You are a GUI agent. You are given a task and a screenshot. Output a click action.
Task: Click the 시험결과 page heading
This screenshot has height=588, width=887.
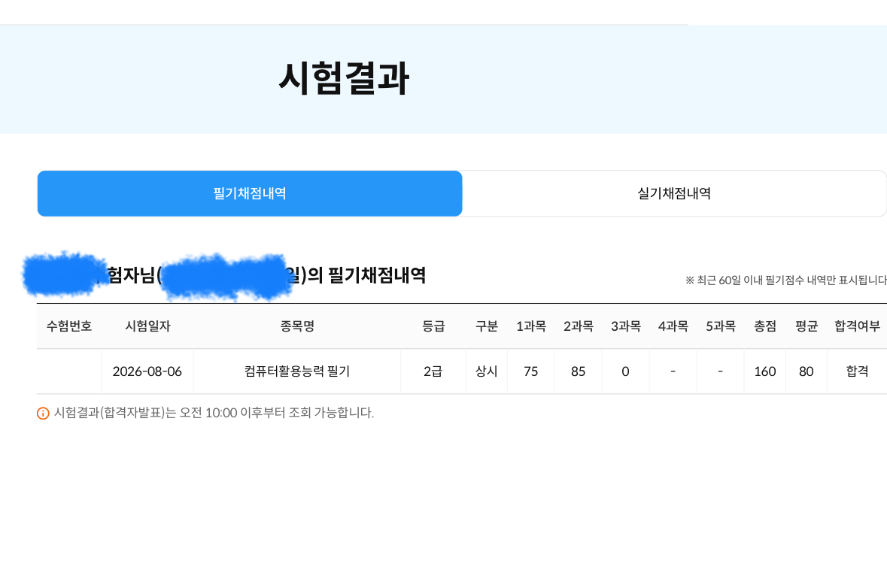click(x=344, y=79)
